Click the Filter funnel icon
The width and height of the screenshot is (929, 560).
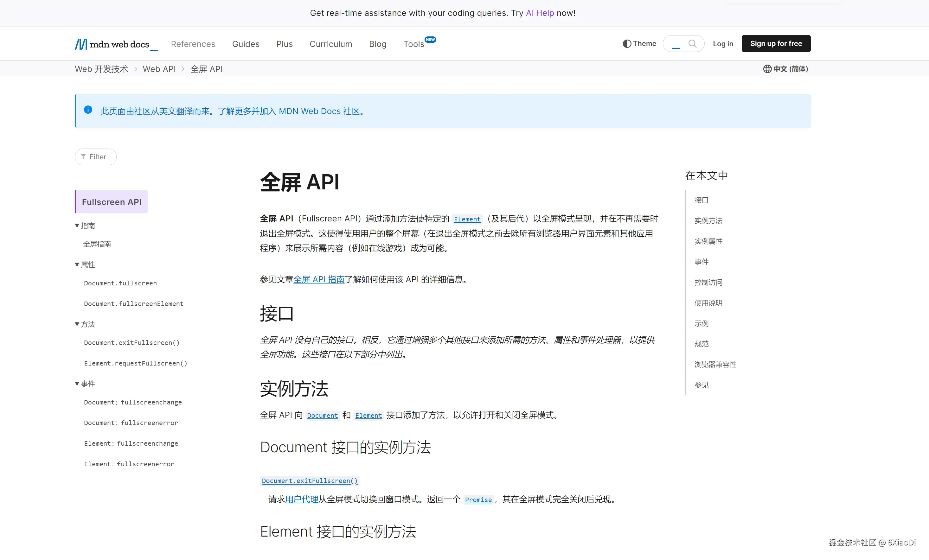point(83,157)
